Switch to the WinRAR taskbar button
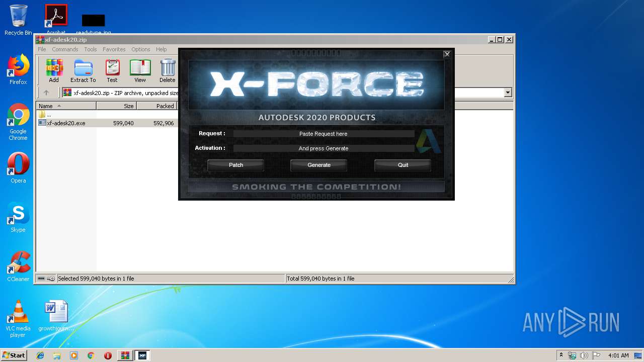Screen dimensions: 644x362 [125, 355]
